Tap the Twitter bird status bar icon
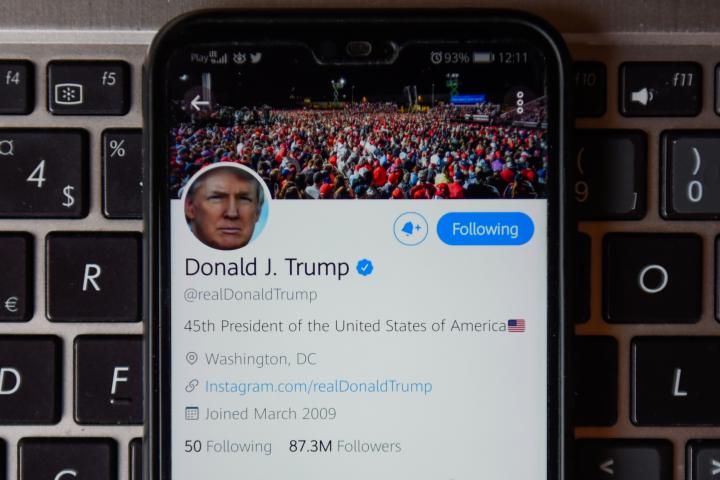 pyautogui.click(x=256, y=57)
